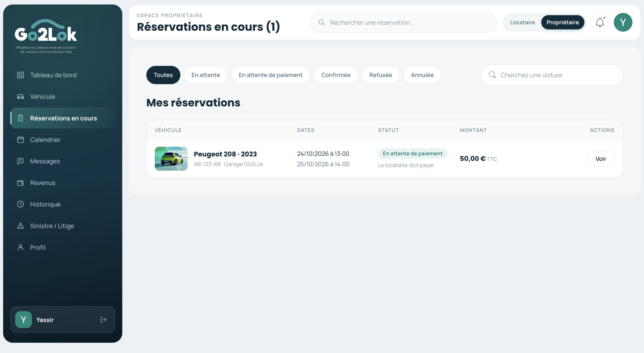Open Historique from the sidebar
The height and width of the screenshot is (353, 644).
pyautogui.click(x=62, y=204)
